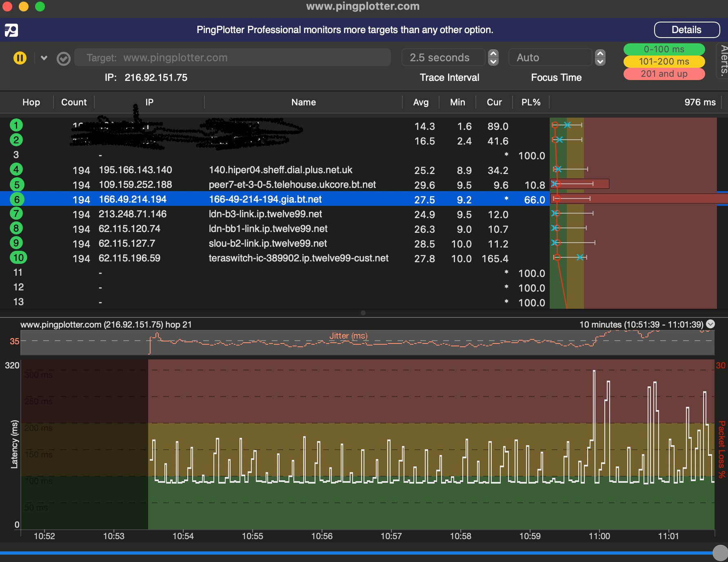Toggle hop 1 green graph circle
728x562 pixels.
click(x=16, y=125)
